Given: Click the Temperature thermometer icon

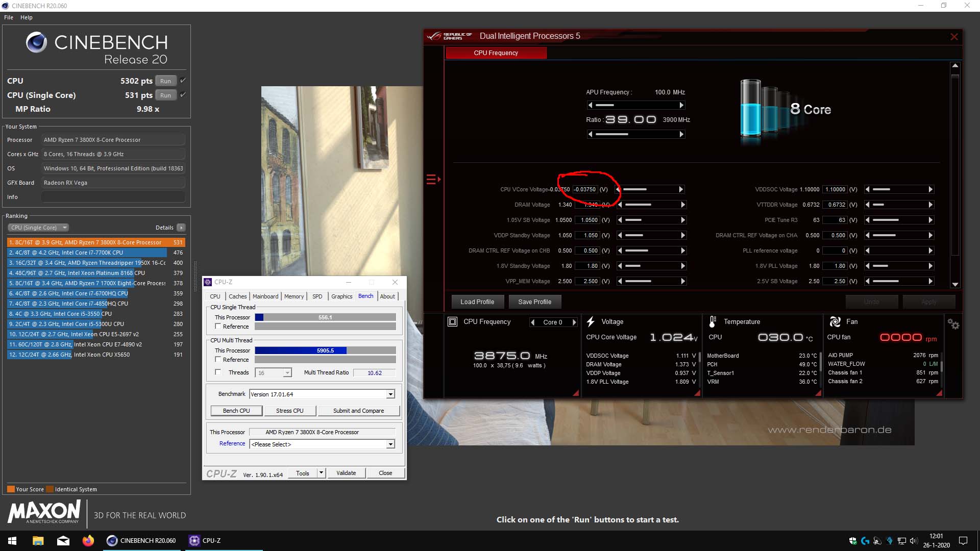Looking at the screenshot, I should click(713, 322).
